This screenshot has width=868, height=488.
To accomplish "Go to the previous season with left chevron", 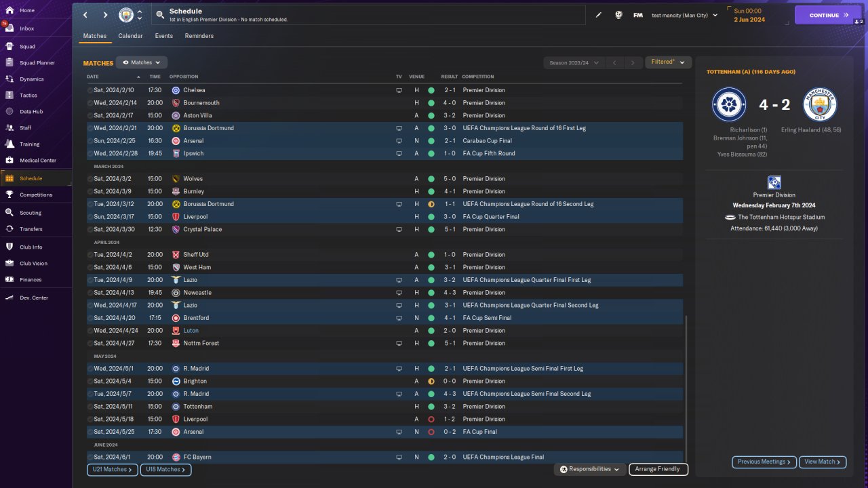I will (x=614, y=62).
